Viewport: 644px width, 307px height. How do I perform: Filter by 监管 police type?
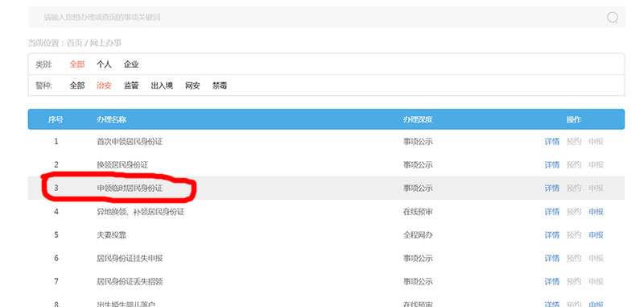[x=131, y=85]
